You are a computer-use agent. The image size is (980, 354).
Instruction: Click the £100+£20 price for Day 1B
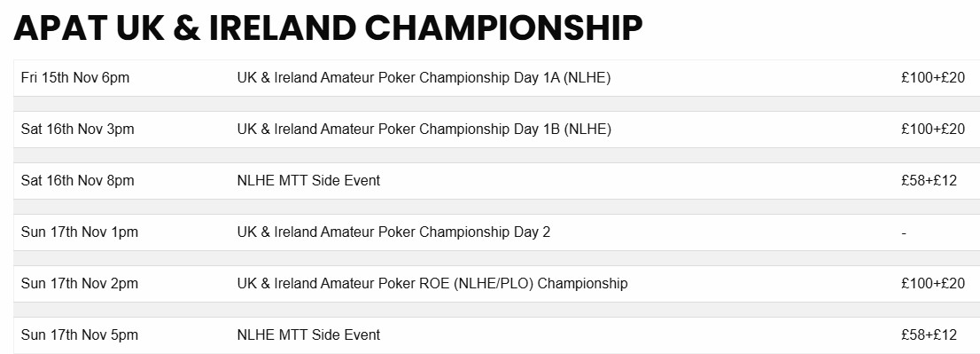coord(933,130)
